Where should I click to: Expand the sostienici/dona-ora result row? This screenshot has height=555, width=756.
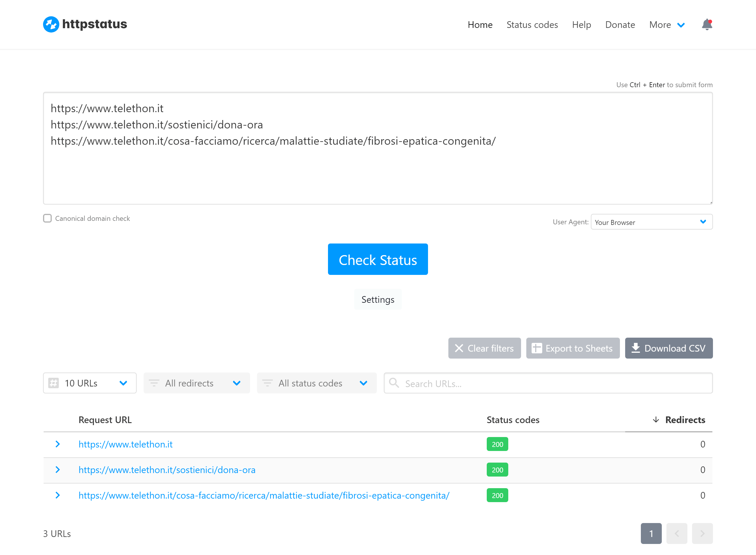(58, 470)
